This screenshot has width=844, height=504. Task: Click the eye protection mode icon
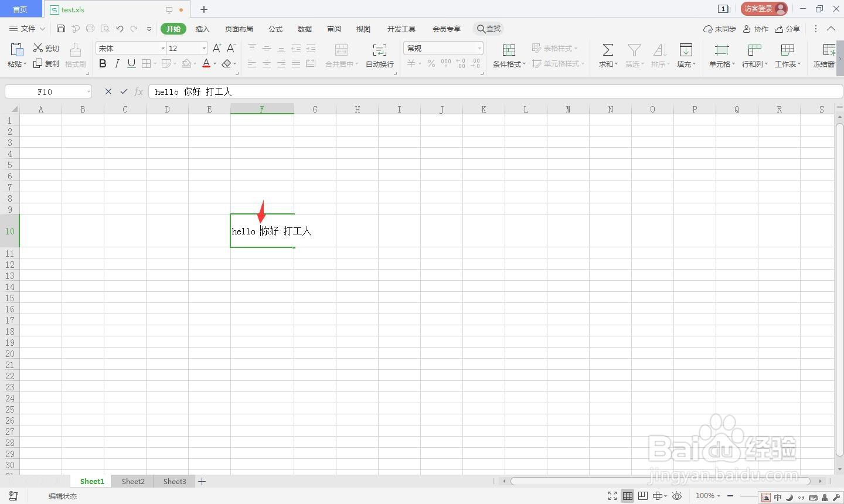(x=677, y=496)
